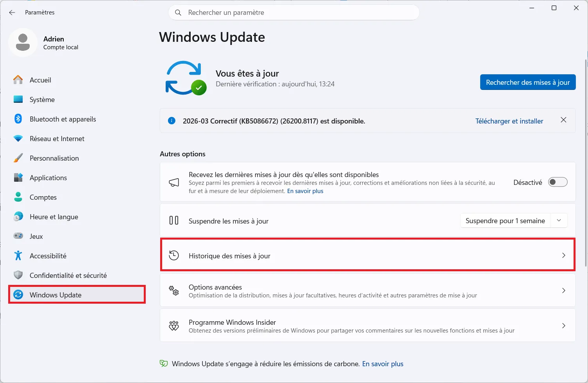
Task: Go to Comptes settings
Action: click(43, 197)
